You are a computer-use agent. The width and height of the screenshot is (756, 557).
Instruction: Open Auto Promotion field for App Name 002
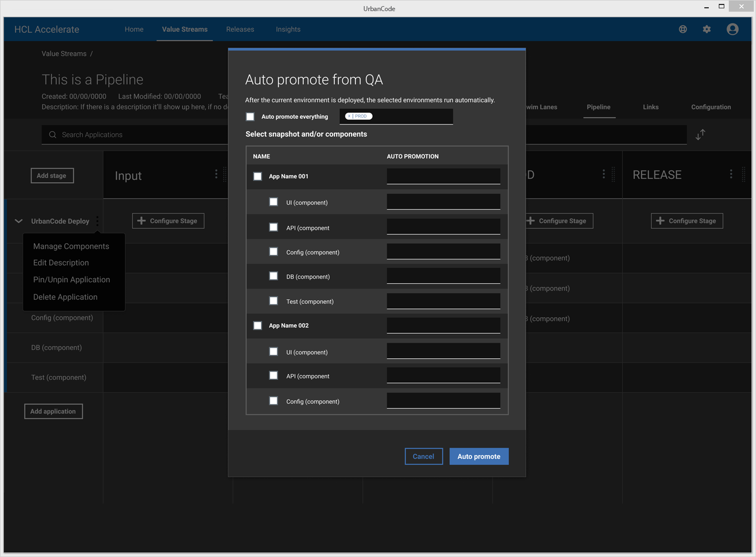443,325
